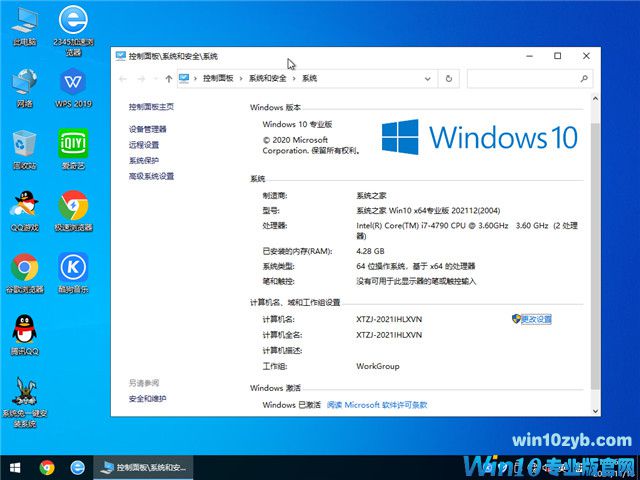Minimize the Control Panel System window

coord(530,56)
